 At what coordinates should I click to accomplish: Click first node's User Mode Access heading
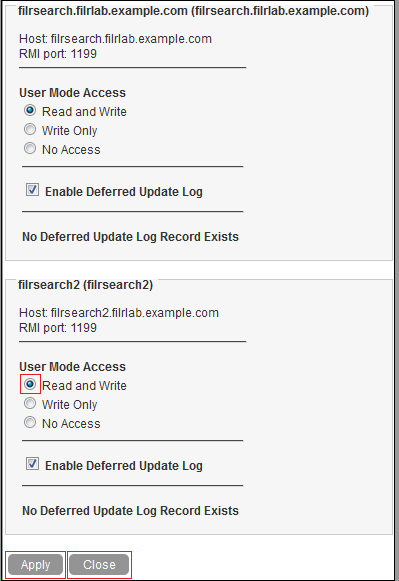(73, 93)
